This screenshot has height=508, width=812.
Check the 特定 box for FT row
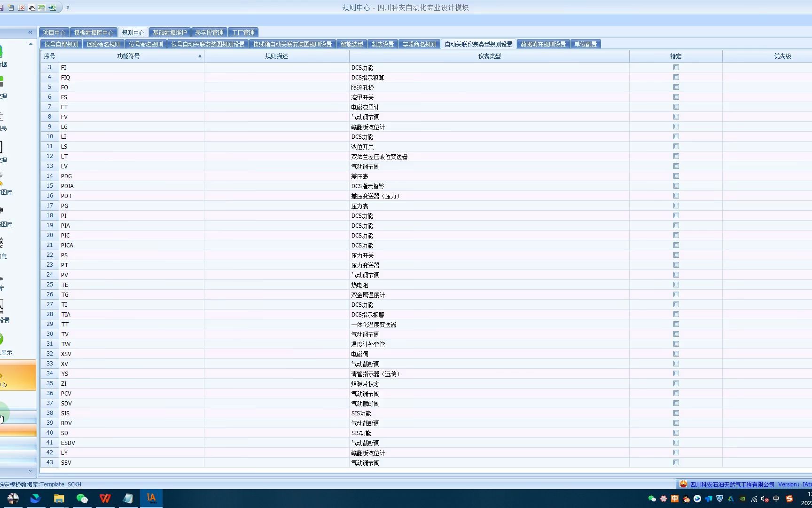(676, 107)
